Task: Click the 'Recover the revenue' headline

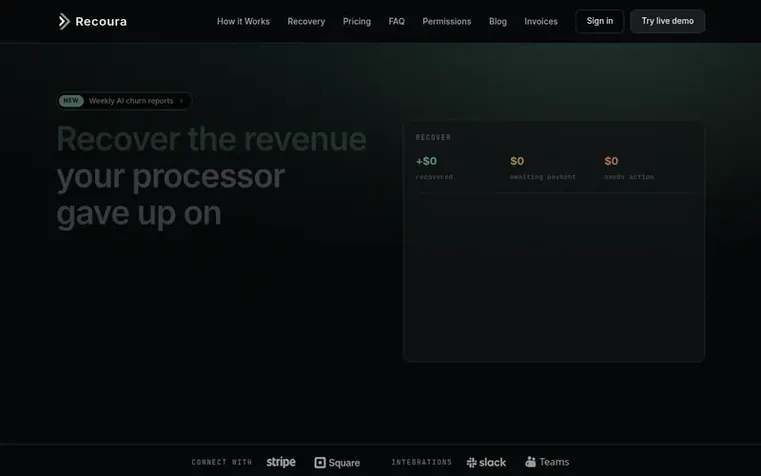Action: (x=212, y=139)
